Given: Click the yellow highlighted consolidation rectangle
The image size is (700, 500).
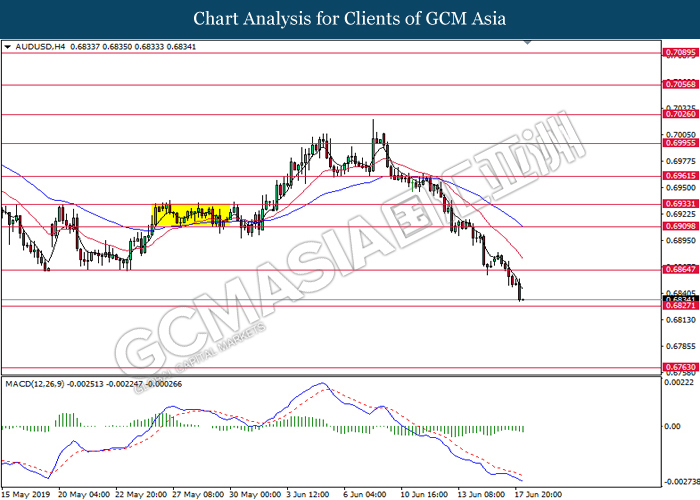Looking at the screenshot, I should pyautogui.click(x=191, y=215).
